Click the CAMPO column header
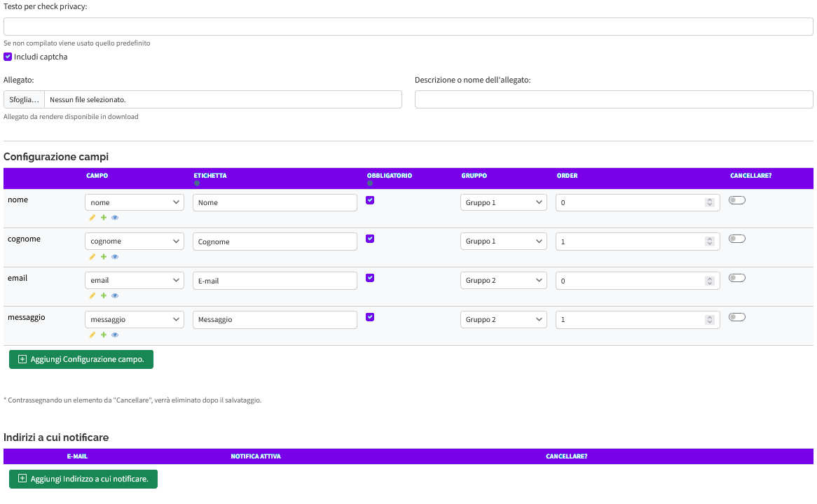817x504 pixels. (x=97, y=176)
